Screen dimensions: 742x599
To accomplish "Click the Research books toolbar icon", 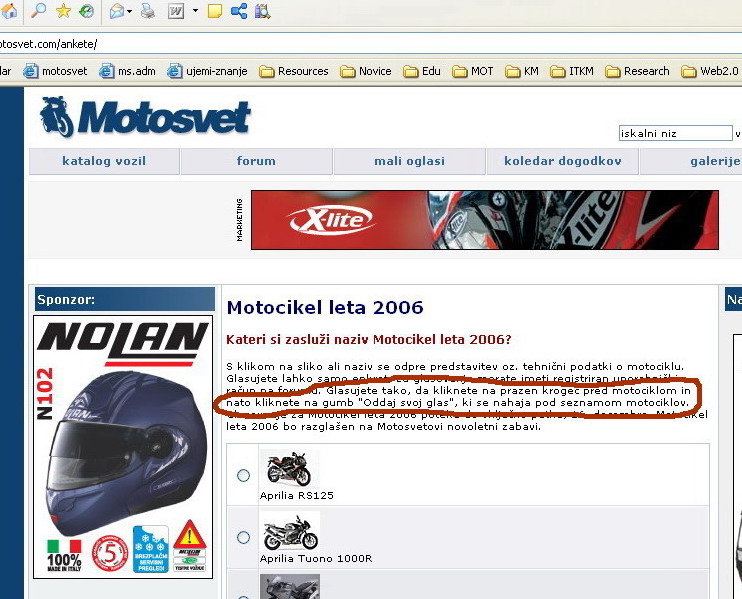I will click(263, 11).
